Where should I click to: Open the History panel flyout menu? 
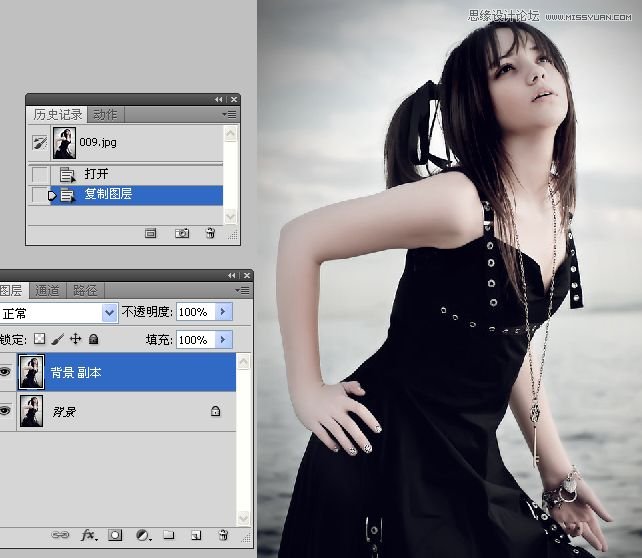(231, 115)
